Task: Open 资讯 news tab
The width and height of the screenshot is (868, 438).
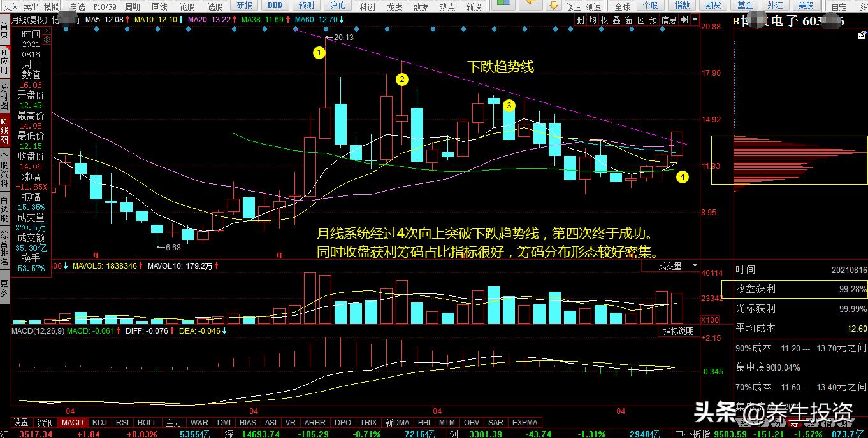Action: click(45, 422)
